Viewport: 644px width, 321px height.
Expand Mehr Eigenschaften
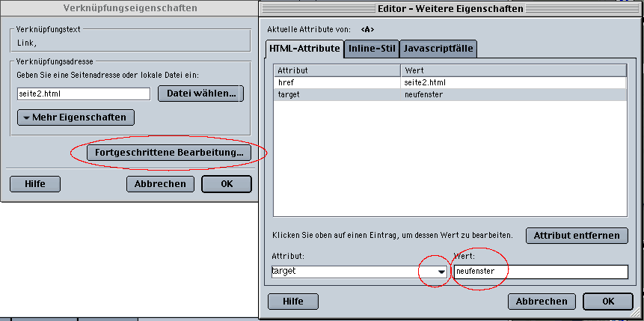[x=76, y=117]
